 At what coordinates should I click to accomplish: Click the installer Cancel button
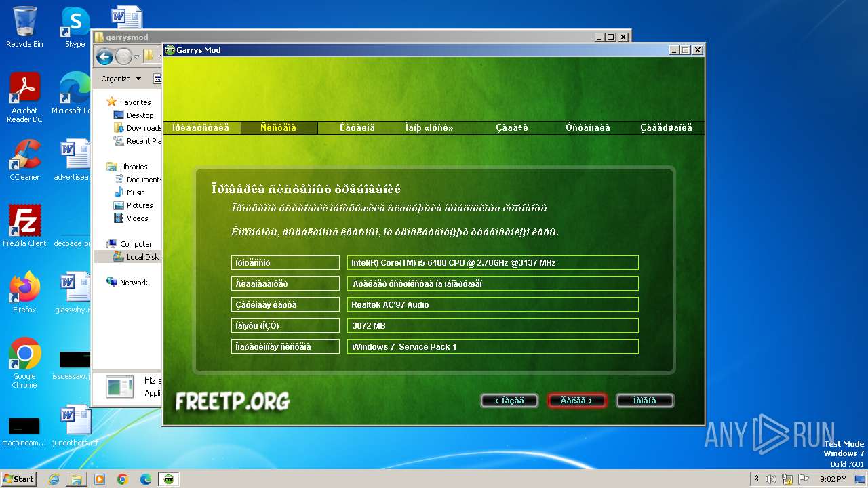click(645, 401)
